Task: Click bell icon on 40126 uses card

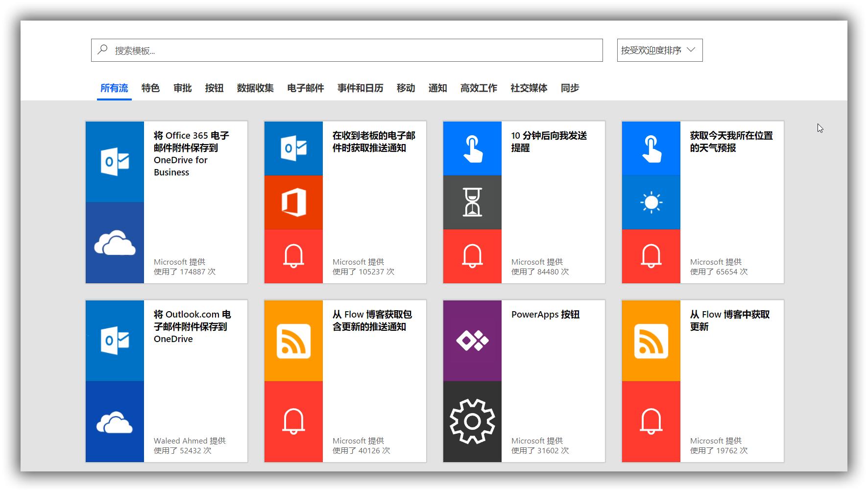Action: [293, 421]
